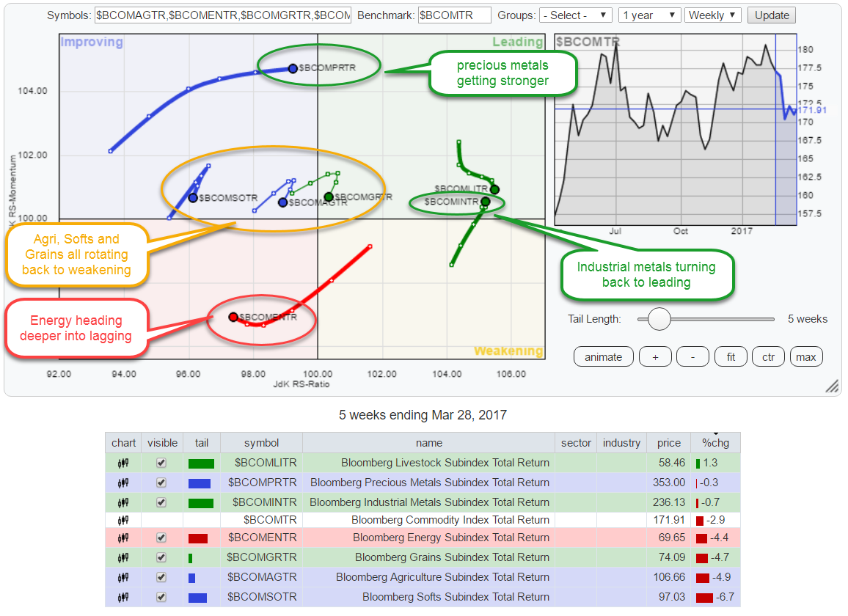Click the $BCOMAGTR blue data point

point(282,202)
